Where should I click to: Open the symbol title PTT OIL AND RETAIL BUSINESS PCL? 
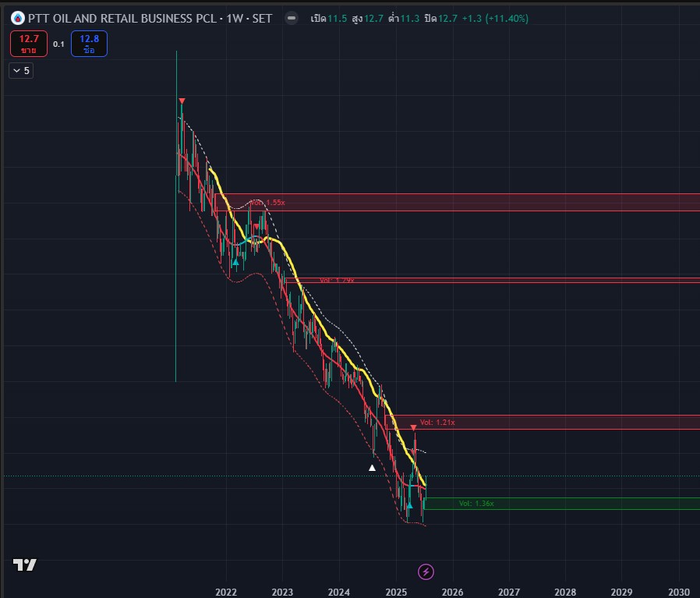pyautogui.click(x=122, y=18)
